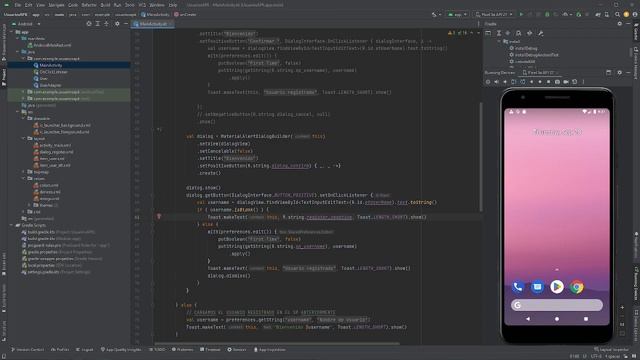640x360 pixels.
Task: Tap emulator Home navigation button
Action: [x=557, y=319]
